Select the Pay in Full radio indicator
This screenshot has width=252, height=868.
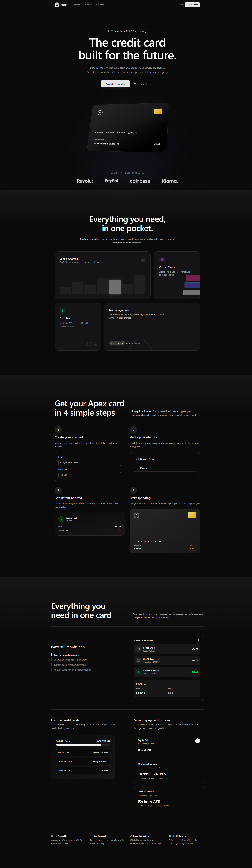(198, 741)
